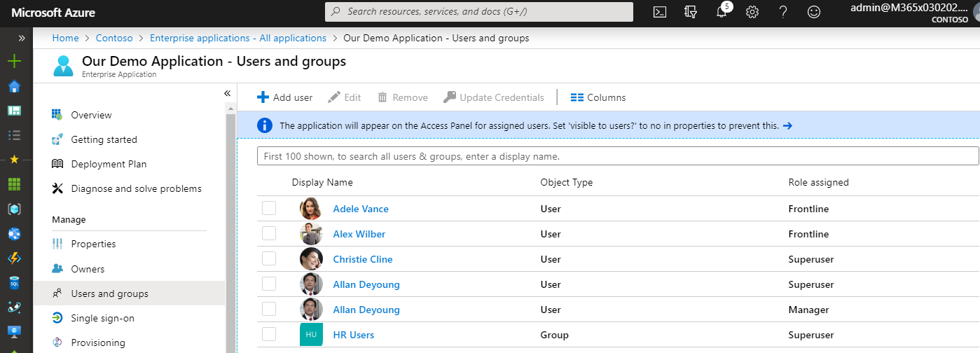Screen dimensions: 980x353
Task: Go to the Properties menu item
Action: pyautogui.click(x=93, y=244)
